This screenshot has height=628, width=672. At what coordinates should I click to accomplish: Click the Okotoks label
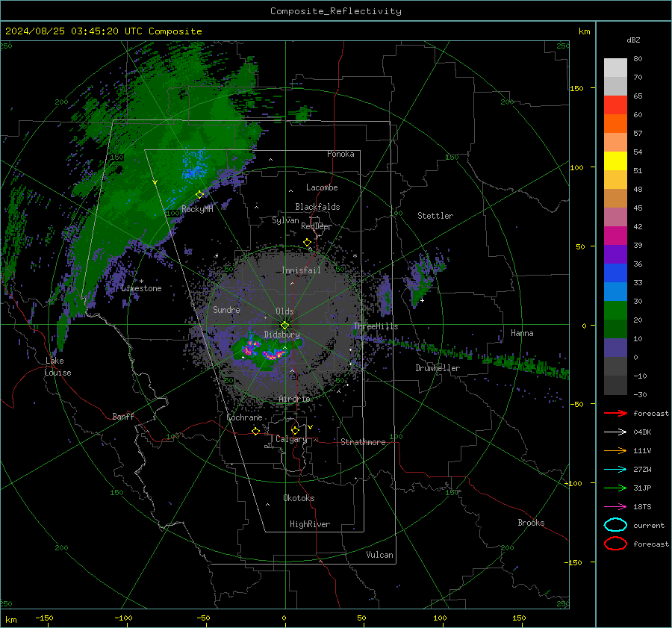pos(299,498)
